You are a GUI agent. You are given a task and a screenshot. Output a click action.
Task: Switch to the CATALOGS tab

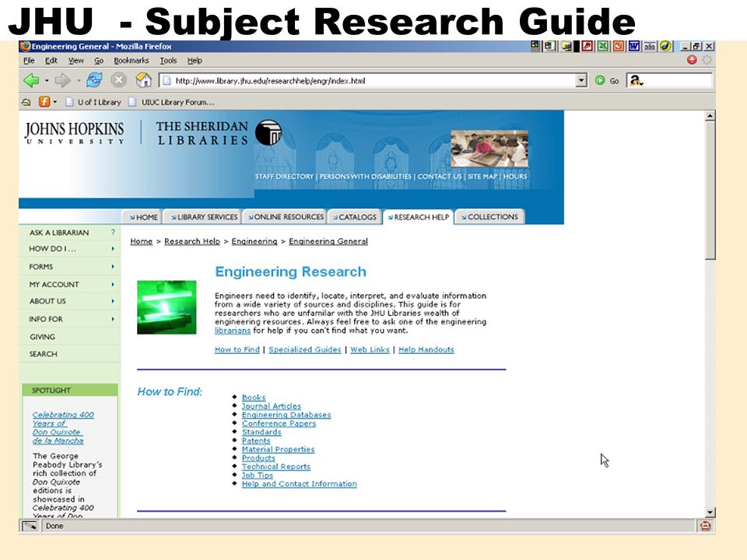click(355, 217)
